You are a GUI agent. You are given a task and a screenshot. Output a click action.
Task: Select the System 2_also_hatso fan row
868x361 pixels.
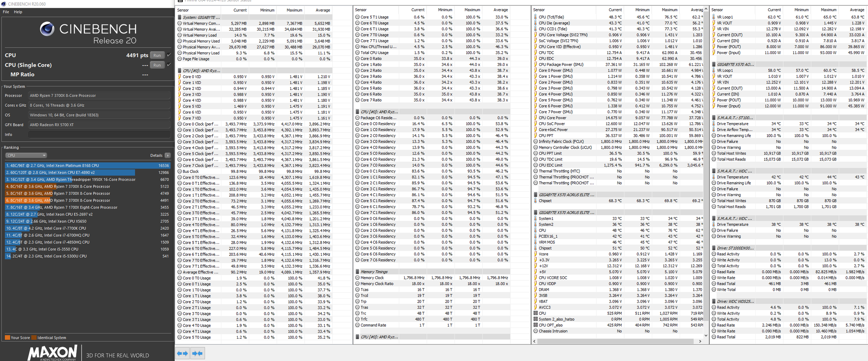point(618,319)
